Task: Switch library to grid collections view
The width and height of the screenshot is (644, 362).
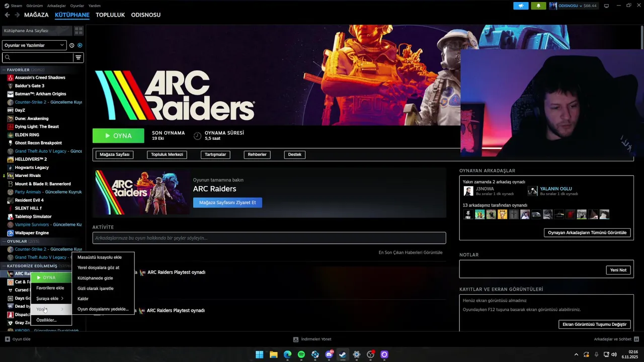Action: [78, 31]
